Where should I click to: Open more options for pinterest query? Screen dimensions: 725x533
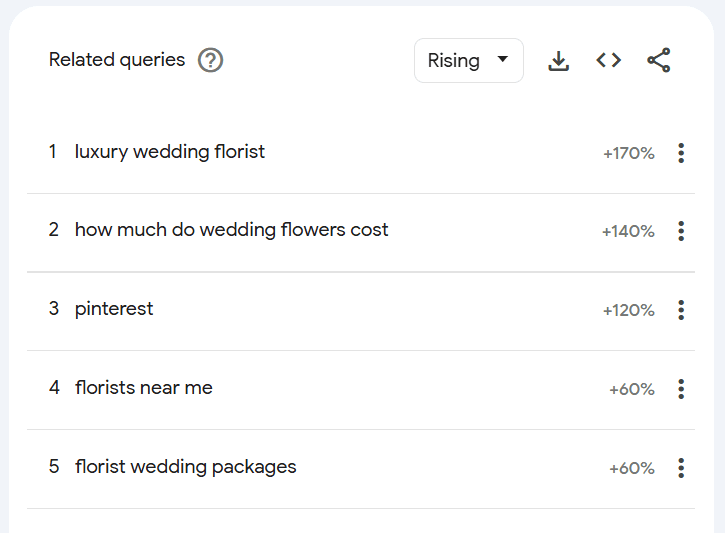(681, 310)
